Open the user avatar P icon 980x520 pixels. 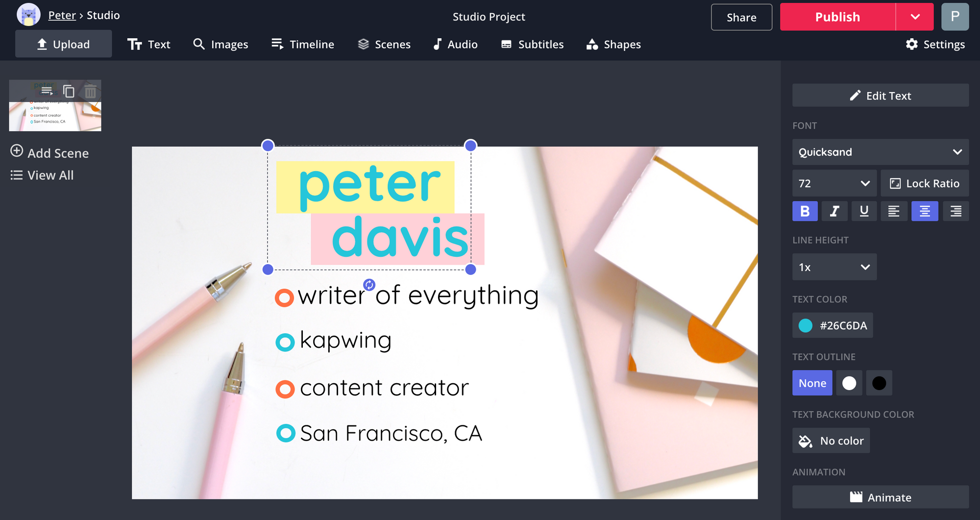(955, 17)
